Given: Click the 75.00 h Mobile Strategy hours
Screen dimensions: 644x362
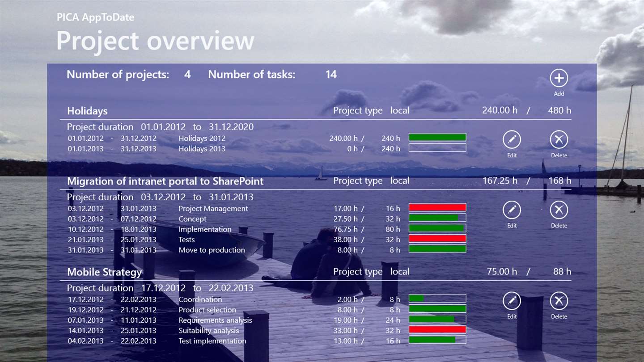Looking at the screenshot, I should click(x=502, y=271).
